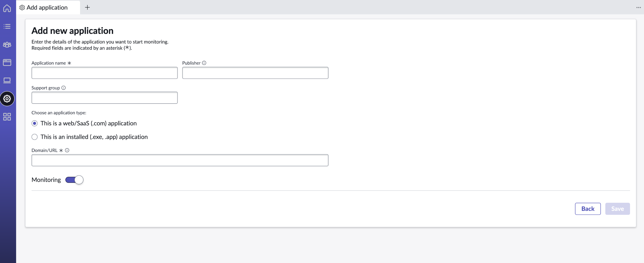The width and height of the screenshot is (644, 263).
Task: Click the Save button
Action: click(x=618, y=208)
